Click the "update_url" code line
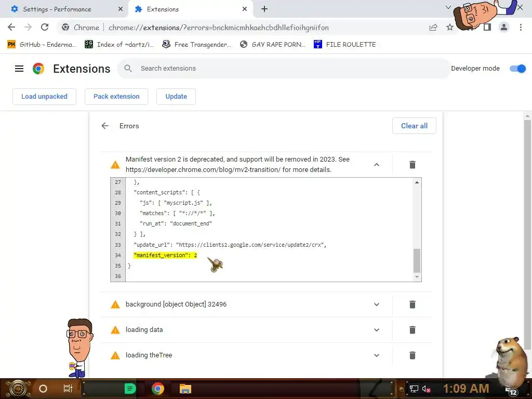The image size is (532, 399). [230, 245]
